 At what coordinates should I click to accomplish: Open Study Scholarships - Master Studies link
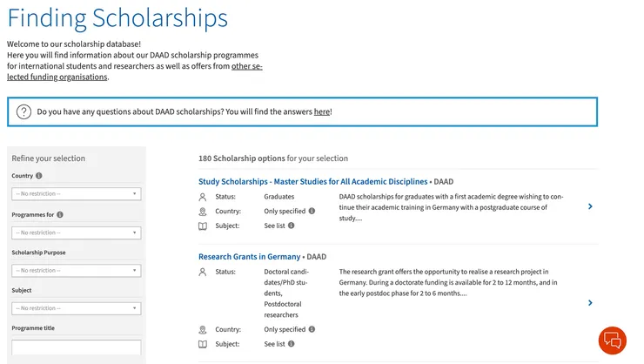tap(313, 182)
